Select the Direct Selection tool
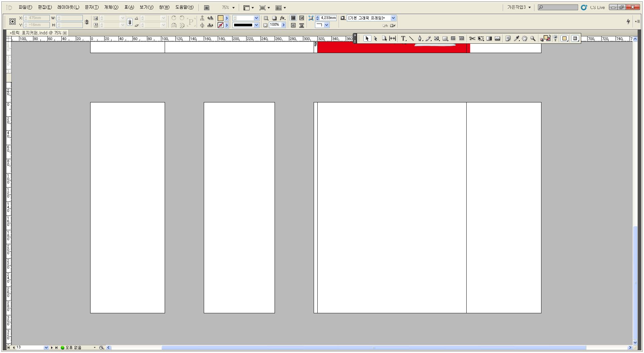 click(x=375, y=39)
